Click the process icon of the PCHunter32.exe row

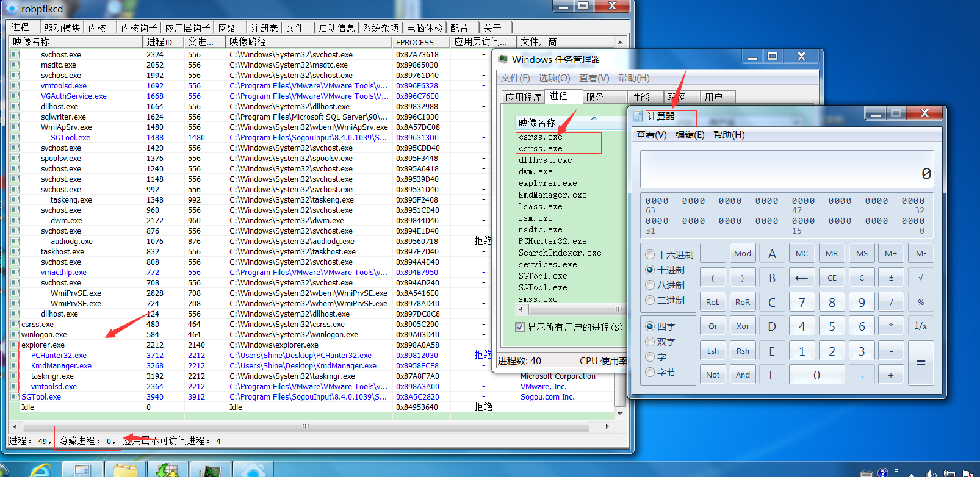click(x=15, y=356)
